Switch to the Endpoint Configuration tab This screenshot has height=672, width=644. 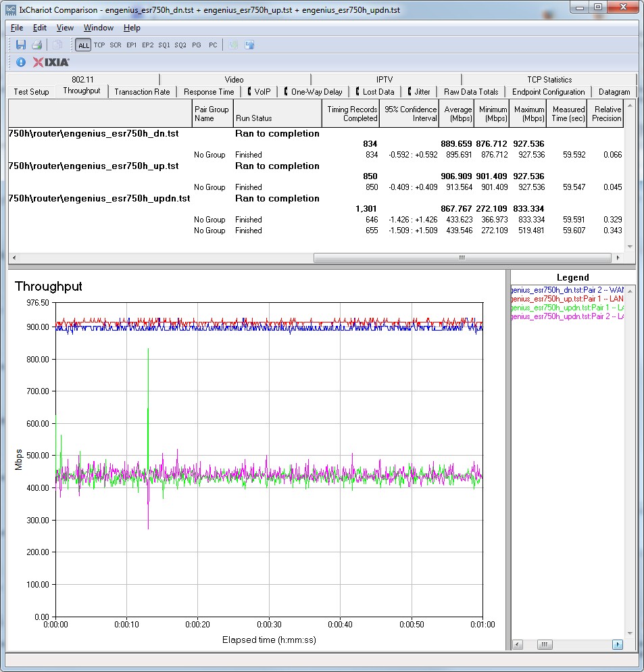(549, 92)
